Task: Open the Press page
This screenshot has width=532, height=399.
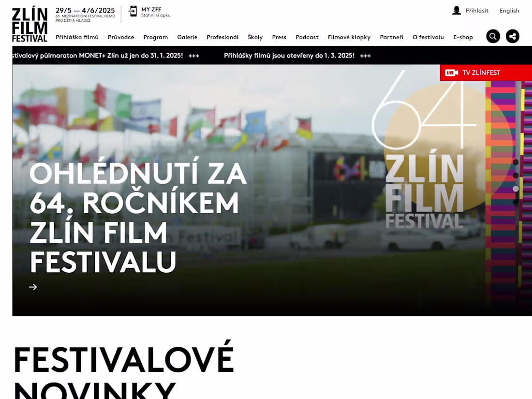Action: (279, 37)
